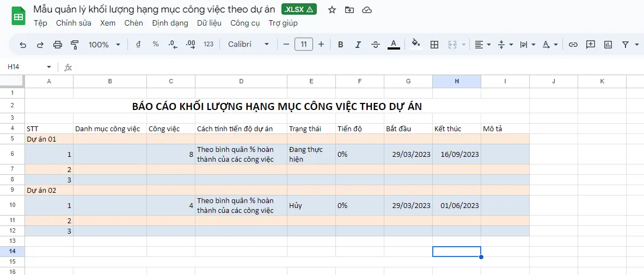Image resolution: width=644 pixels, height=275 pixels.
Task: Click the .XLSX file format badge
Action: 299,9
